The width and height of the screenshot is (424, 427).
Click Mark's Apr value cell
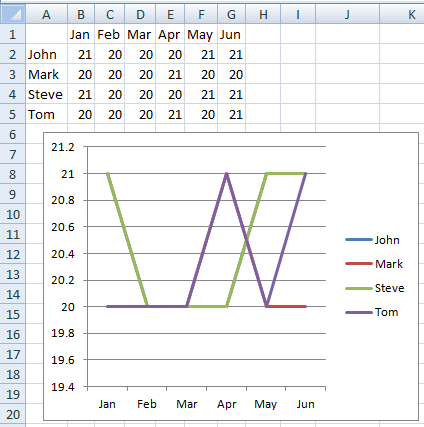[170, 74]
